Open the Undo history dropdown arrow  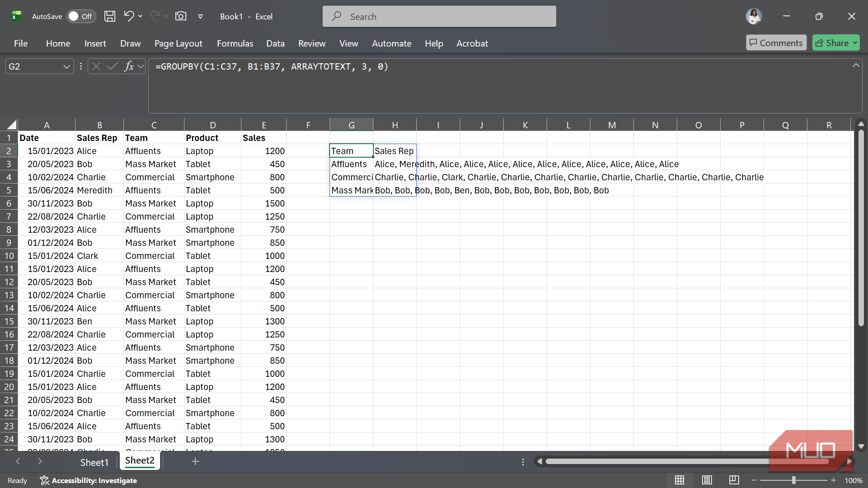coord(141,16)
